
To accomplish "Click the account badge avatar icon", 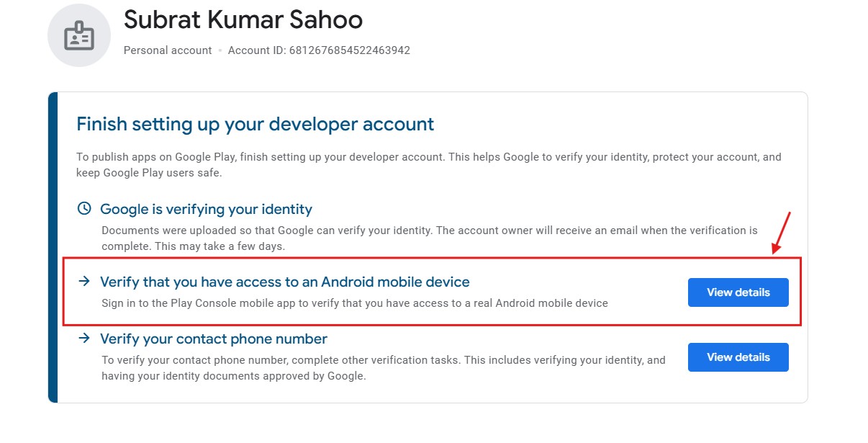I will pos(79,35).
